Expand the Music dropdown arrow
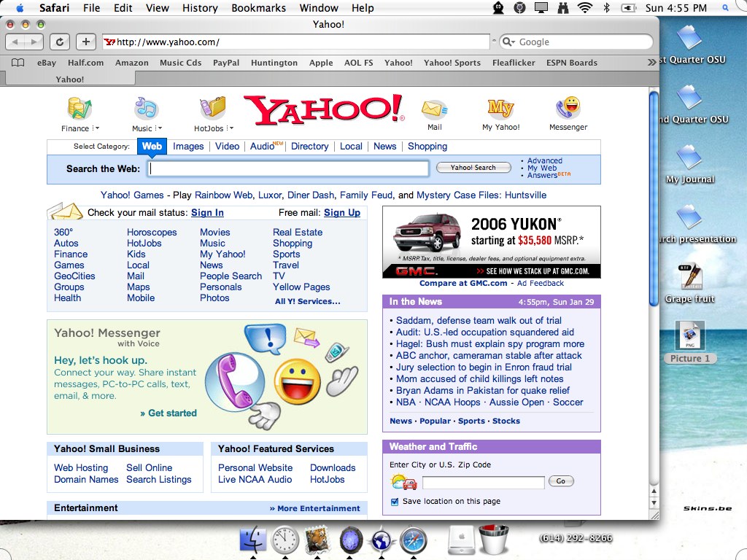Image resolution: width=747 pixels, height=560 pixels. point(158,128)
